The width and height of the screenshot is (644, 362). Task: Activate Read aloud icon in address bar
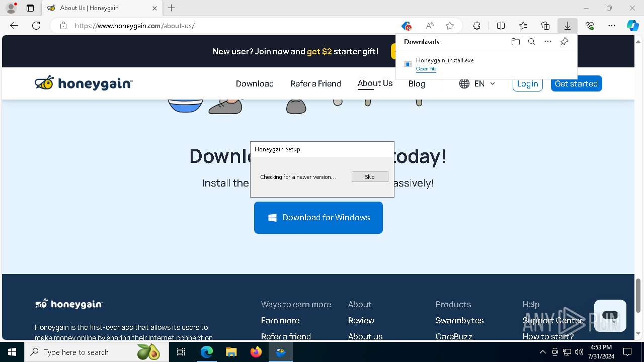coord(430,26)
